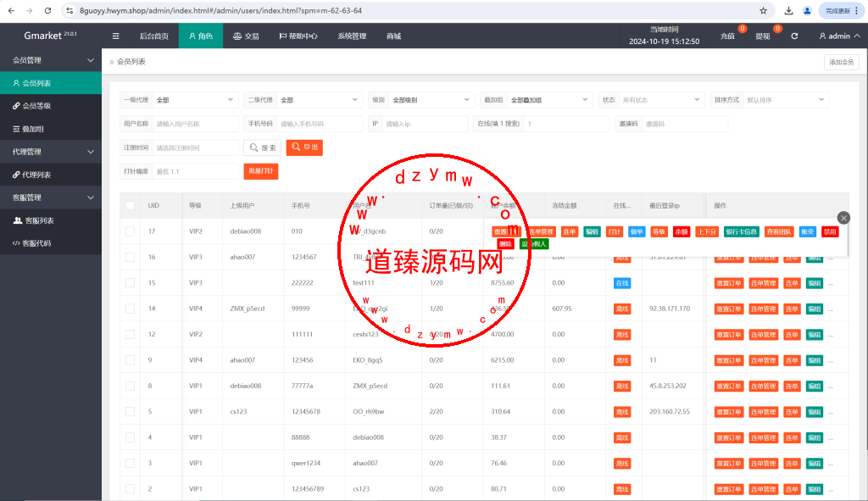Screen dimensions: 868x501
Task: Check the checkbox for UID 15 row
Action: pos(130,283)
